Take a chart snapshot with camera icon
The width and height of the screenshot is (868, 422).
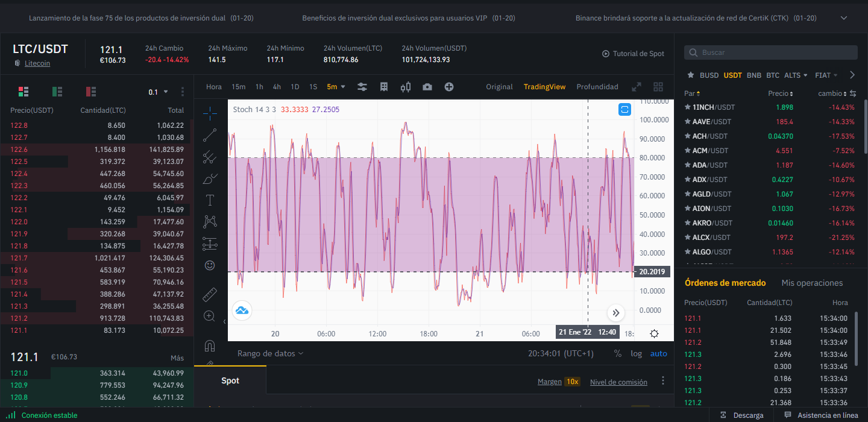(427, 87)
